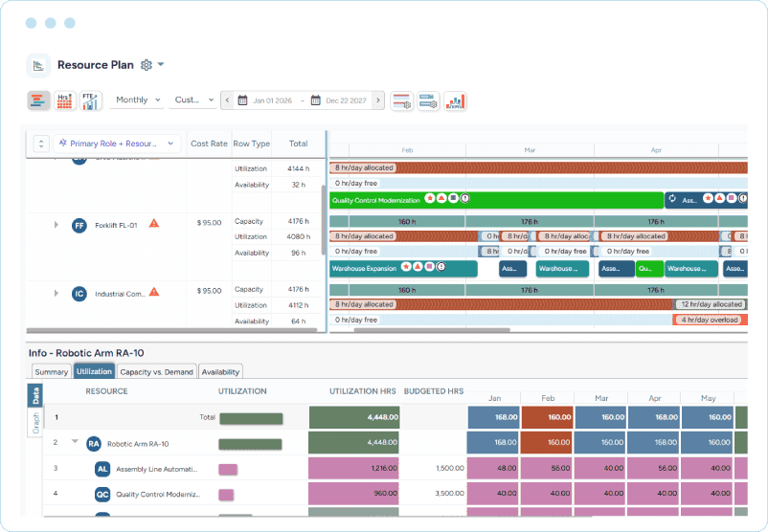
Task: Click the 4 hr/day overload bar
Action: pyautogui.click(x=711, y=321)
